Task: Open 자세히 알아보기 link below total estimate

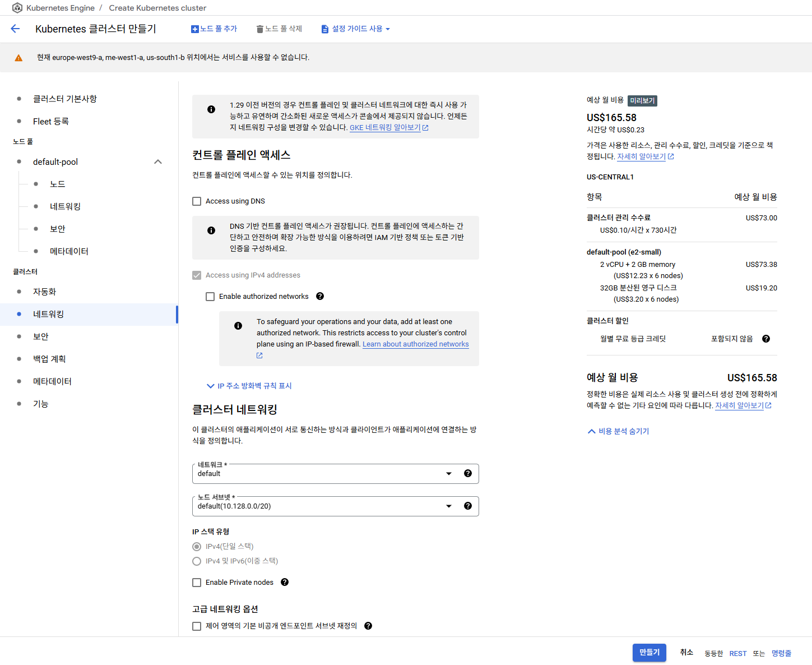Action: (739, 406)
